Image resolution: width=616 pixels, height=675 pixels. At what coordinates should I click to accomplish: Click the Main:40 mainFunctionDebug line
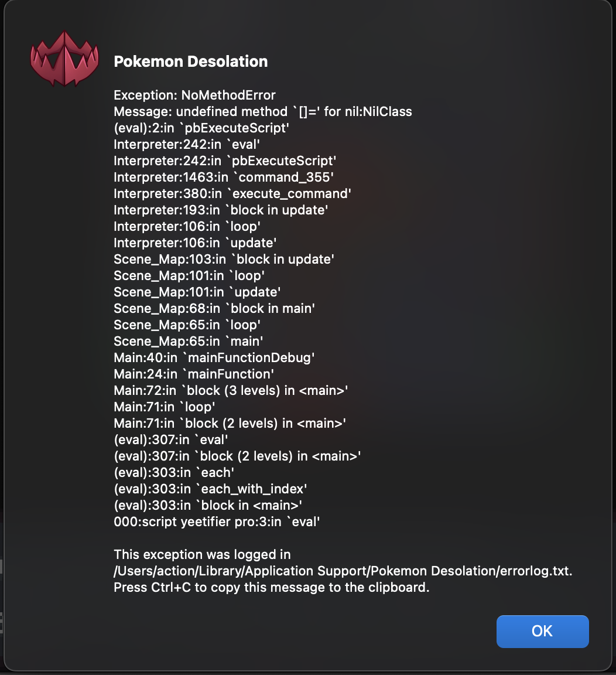214,357
